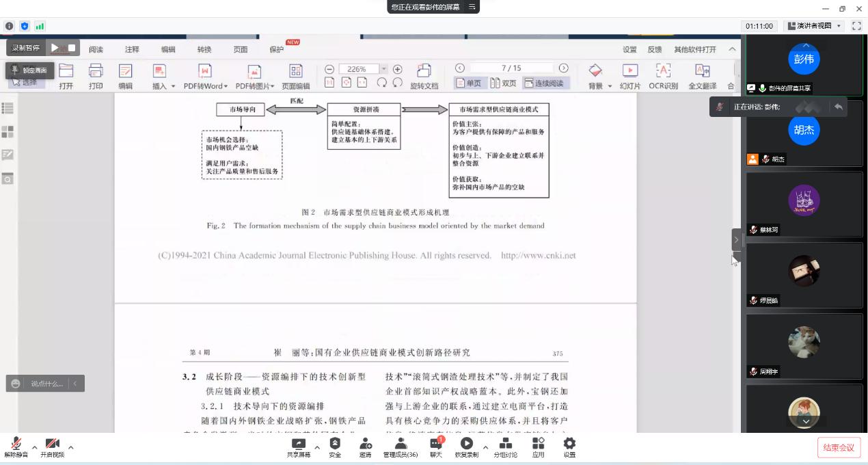
Task: Click the PDF转Word conversion icon
Action: click(x=205, y=71)
